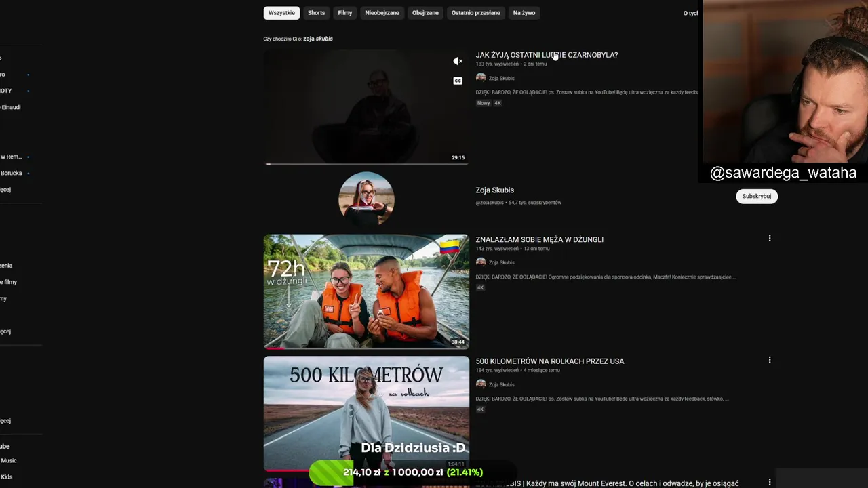
Task: Select the Filmy filter chip
Action: click(x=345, y=13)
